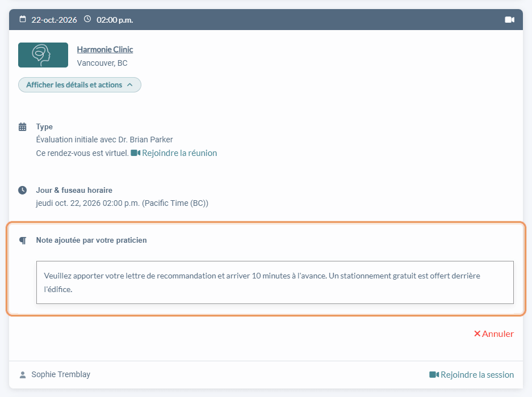
Task: Open the Harmonie Clinic link
Action: tap(105, 49)
